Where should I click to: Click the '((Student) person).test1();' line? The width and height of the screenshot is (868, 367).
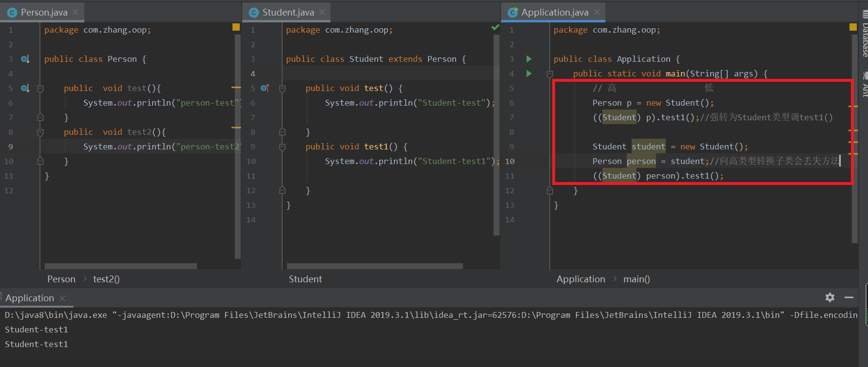click(x=658, y=176)
